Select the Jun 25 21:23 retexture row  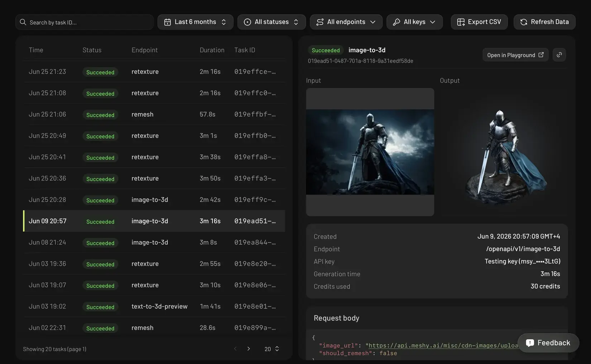point(154,72)
